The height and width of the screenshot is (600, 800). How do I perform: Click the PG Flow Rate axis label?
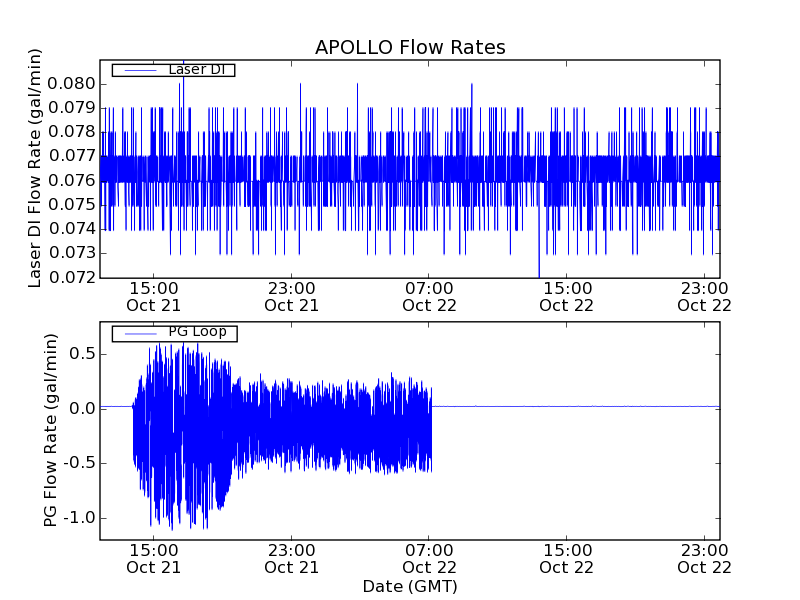pos(50,430)
